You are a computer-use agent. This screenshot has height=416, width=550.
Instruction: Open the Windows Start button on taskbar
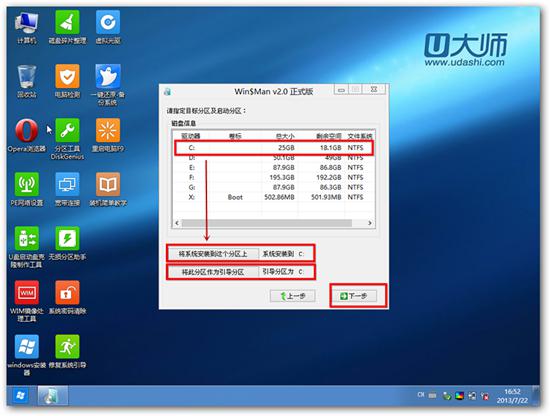[x=21, y=396]
